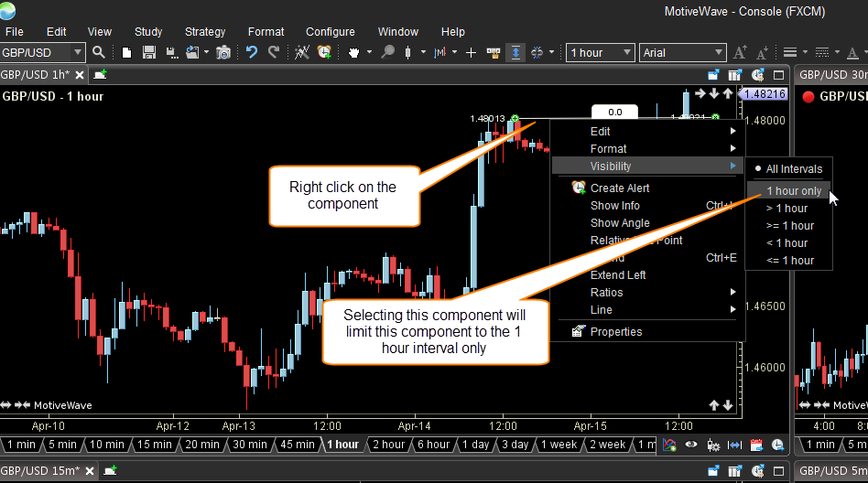Click the Save As small floppy icon
This screenshot has width=868, height=483.
pos(172,52)
